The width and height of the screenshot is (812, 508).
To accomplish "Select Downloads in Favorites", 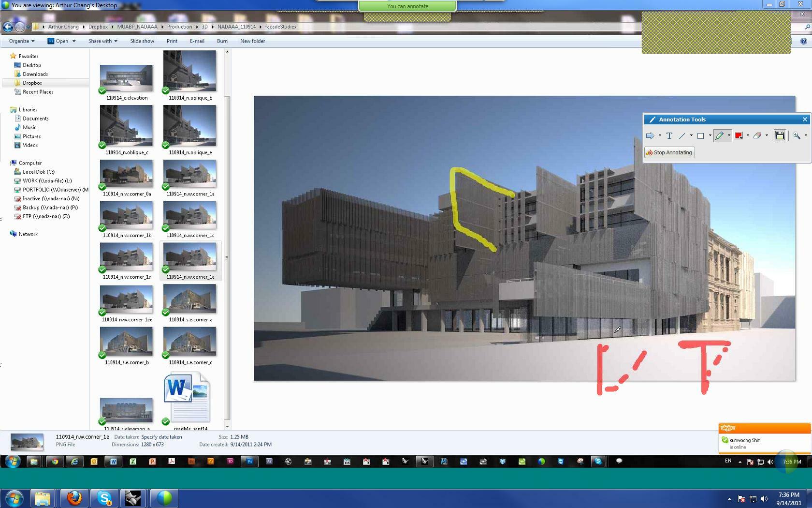I will [x=35, y=74].
